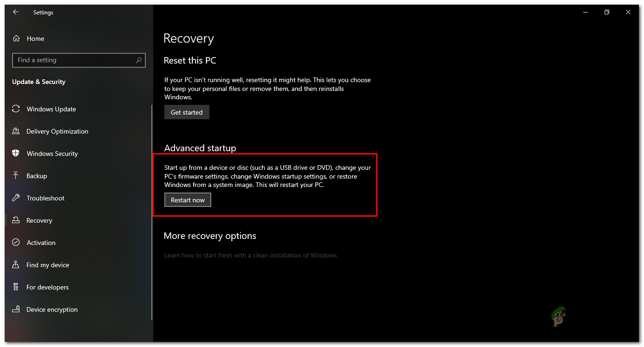Select the Activation checkmark icon

(x=15, y=243)
